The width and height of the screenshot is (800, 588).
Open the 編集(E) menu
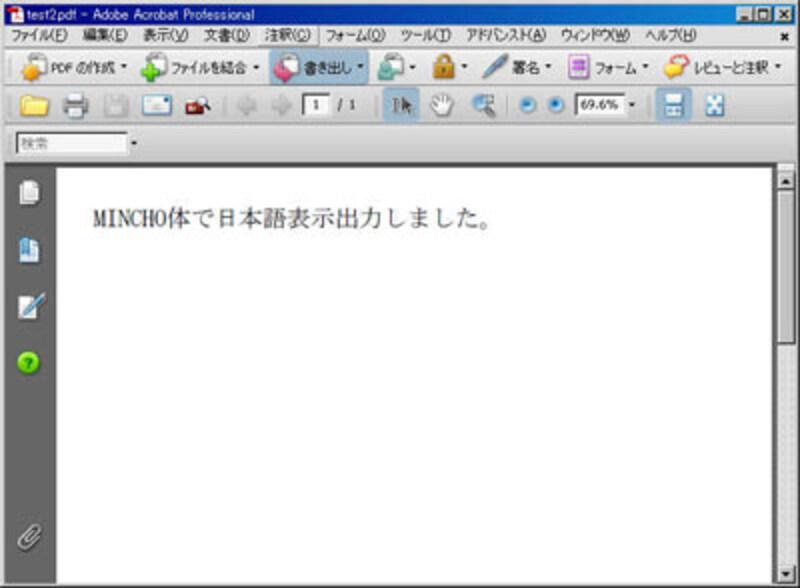click(105, 35)
